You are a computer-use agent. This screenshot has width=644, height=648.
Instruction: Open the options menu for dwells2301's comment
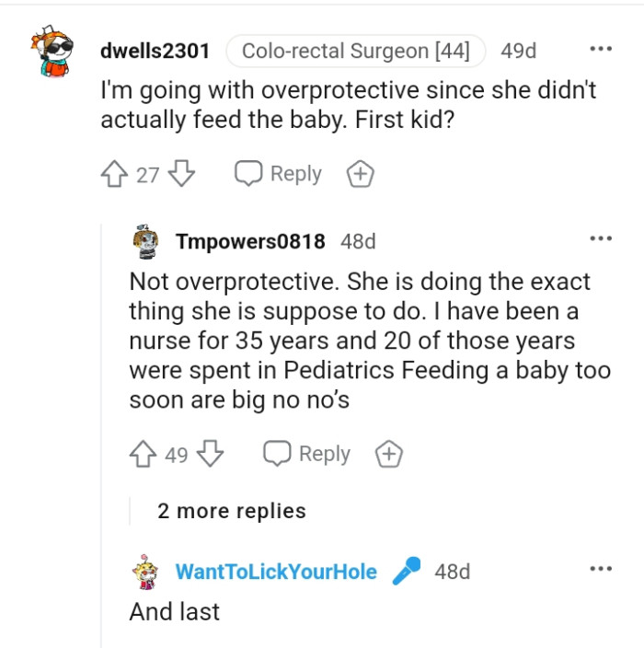pyautogui.click(x=601, y=49)
